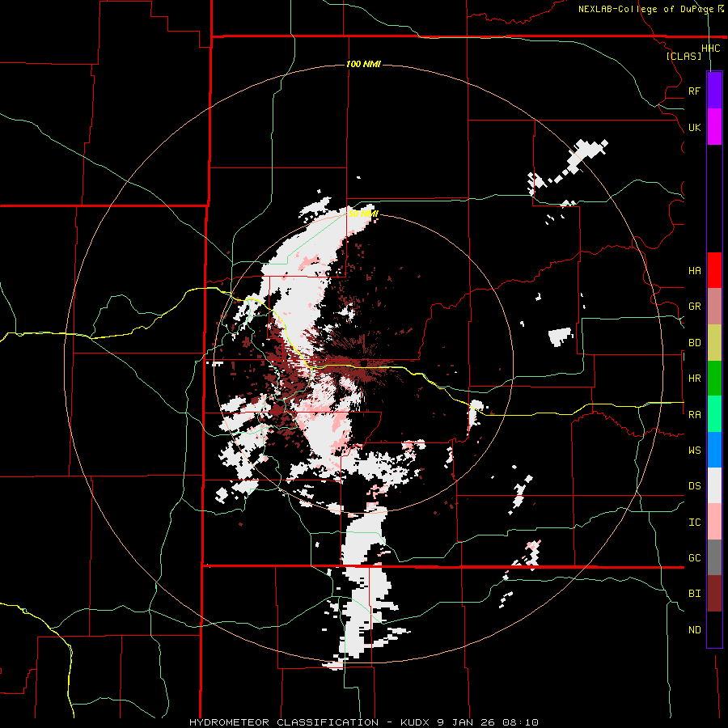Viewport: 728px width, 728px height.
Task: Click the dark brown BI legend swatch
Action: click(x=714, y=594)
